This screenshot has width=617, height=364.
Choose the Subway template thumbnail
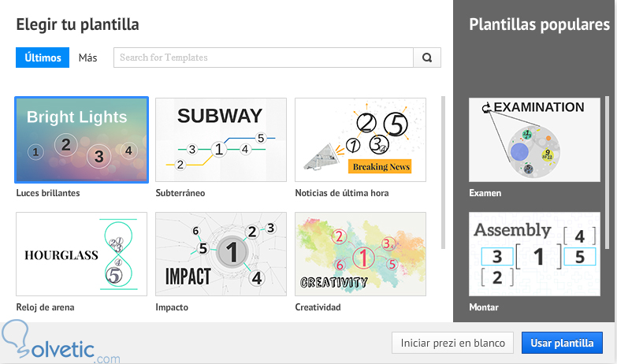coord(221,140)
